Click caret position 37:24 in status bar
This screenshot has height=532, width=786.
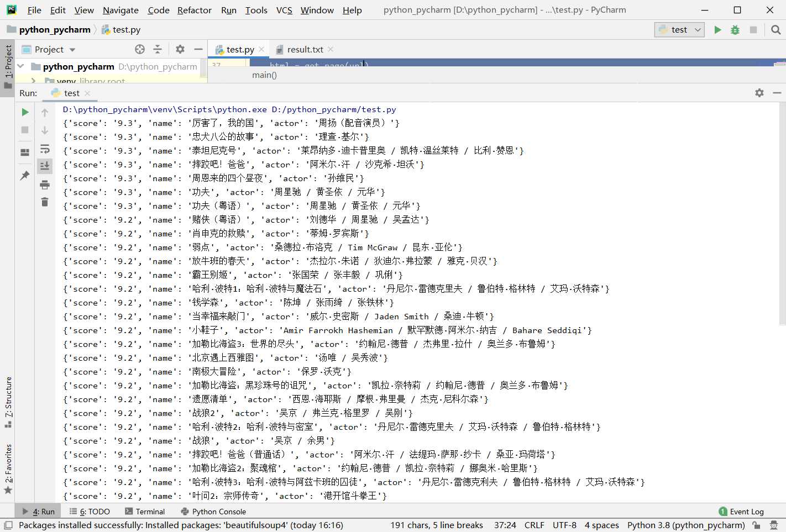[505, 525]
